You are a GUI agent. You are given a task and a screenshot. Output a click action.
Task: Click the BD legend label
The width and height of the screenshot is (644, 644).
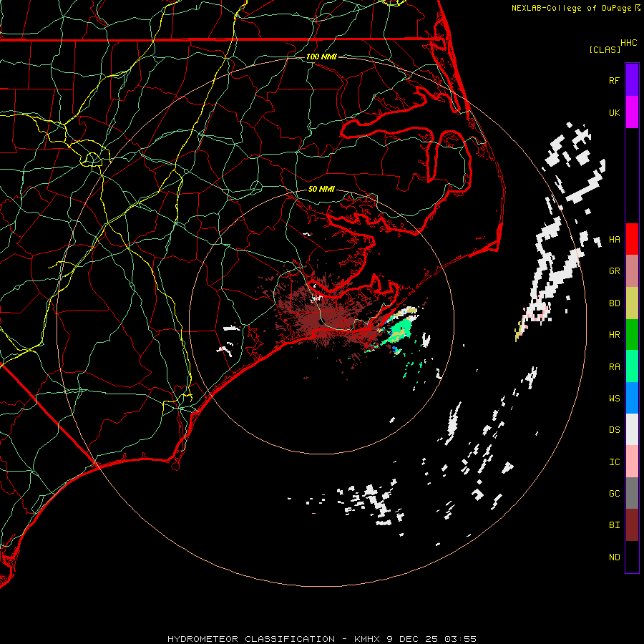pos(615,303)
